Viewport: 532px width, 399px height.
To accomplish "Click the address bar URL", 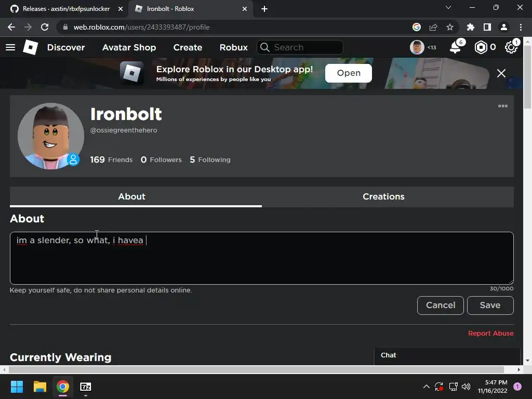I will tap(141, 27).
